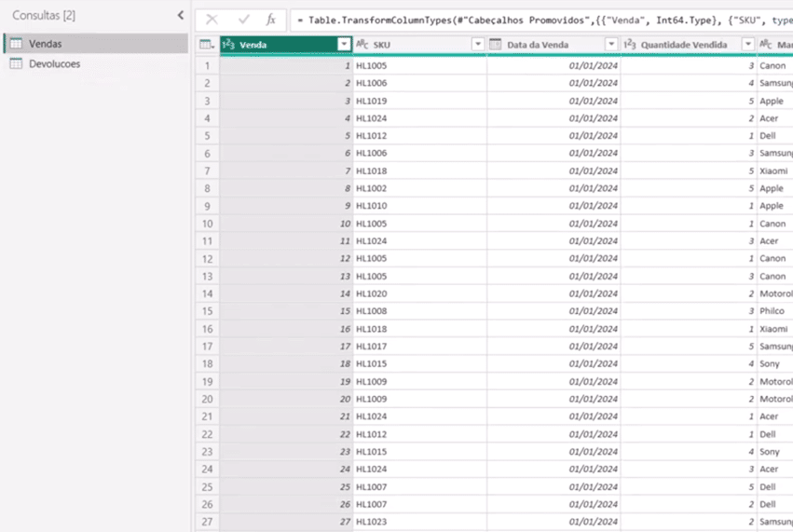Click Acer brand cell in row 4
This screenshot has height=532, width=793.
(774, 118)
